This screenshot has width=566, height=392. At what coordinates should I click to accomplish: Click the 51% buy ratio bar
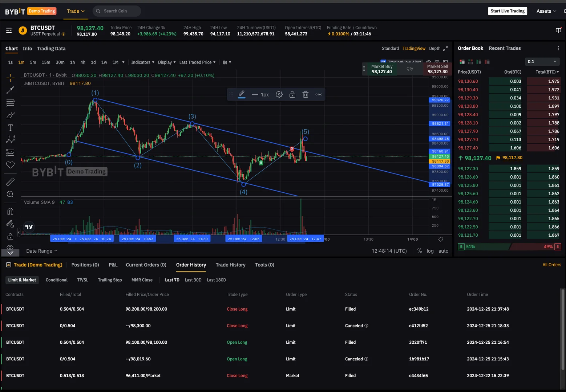click(484, 247)
